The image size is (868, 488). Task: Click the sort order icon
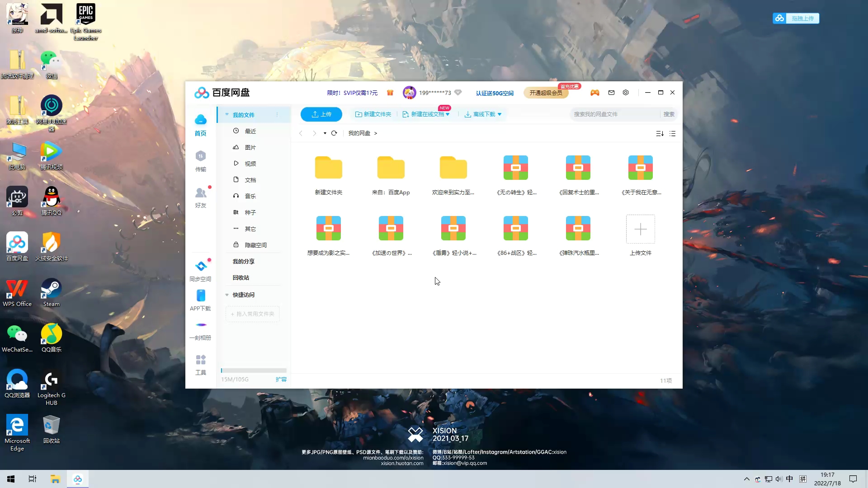[660, 134]
